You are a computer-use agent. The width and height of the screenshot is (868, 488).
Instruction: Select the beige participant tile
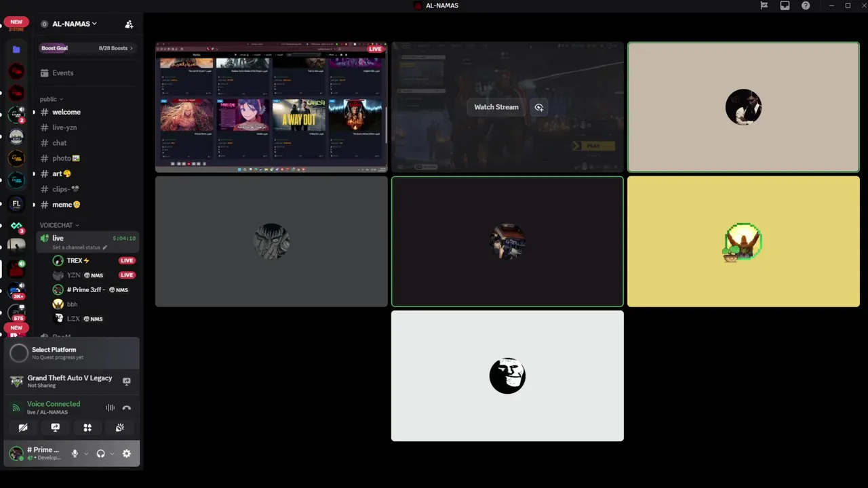tap(743, 107)
